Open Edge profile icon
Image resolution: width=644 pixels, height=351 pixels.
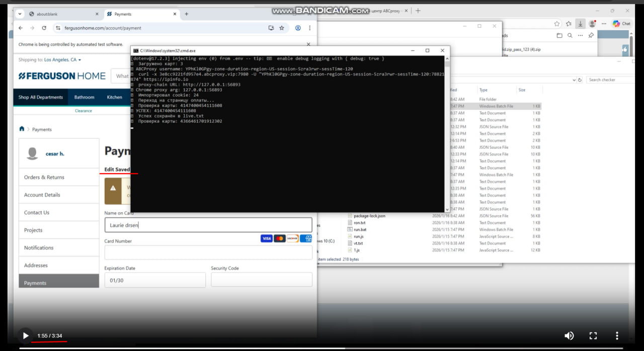click(x=592, y=24)
